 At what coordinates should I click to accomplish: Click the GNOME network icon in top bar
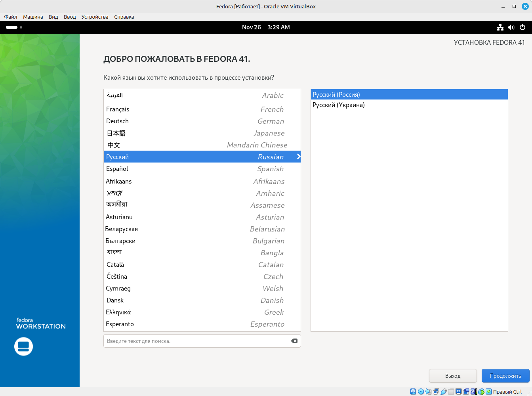500,27
